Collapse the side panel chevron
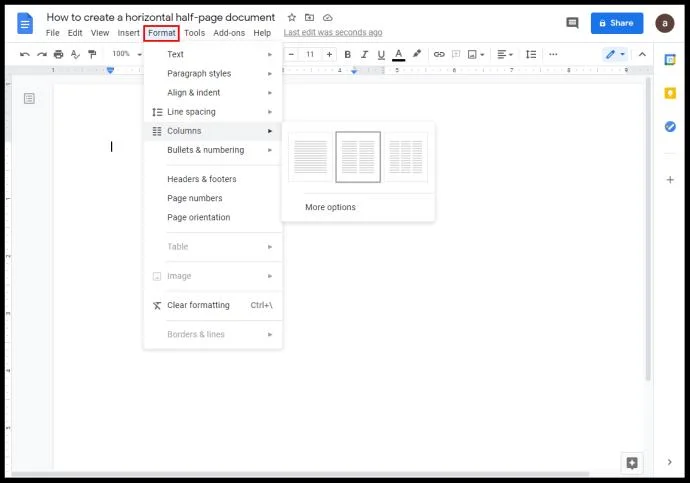690x483 pixels. click(x=669, y=462)
